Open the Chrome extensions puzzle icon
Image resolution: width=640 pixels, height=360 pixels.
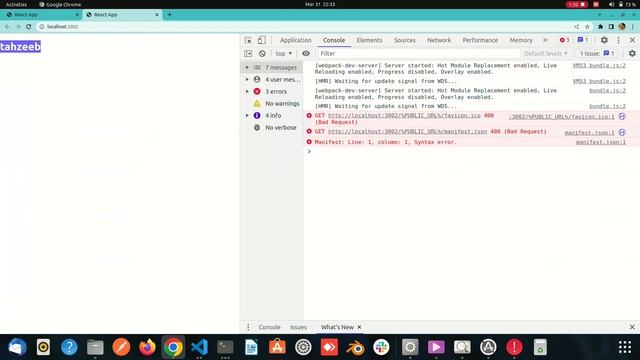click(x=600, y=27)
